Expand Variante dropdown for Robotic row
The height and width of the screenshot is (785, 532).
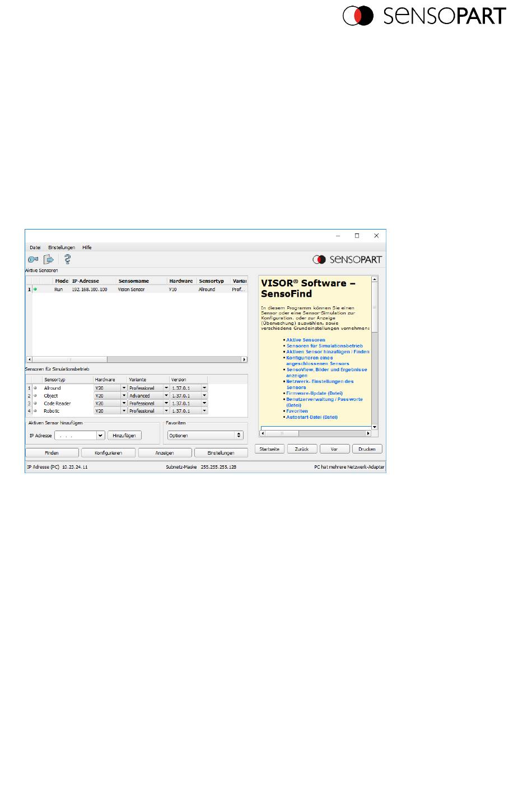click(166, 411)
